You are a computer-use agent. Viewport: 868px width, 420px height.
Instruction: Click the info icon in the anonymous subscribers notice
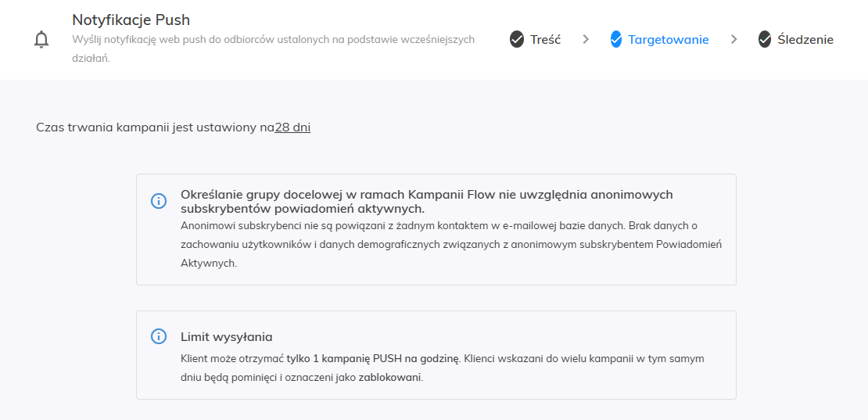click(x=159, y=201)
